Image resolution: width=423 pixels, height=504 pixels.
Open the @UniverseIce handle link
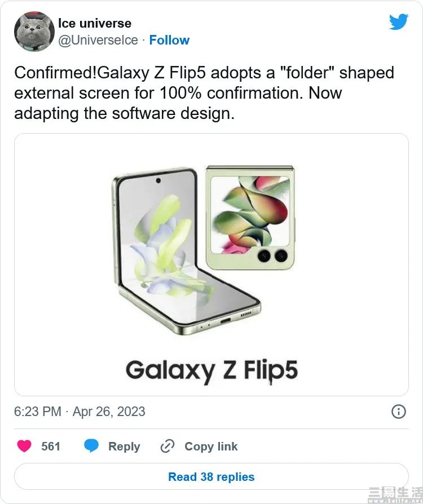[98, 40]
